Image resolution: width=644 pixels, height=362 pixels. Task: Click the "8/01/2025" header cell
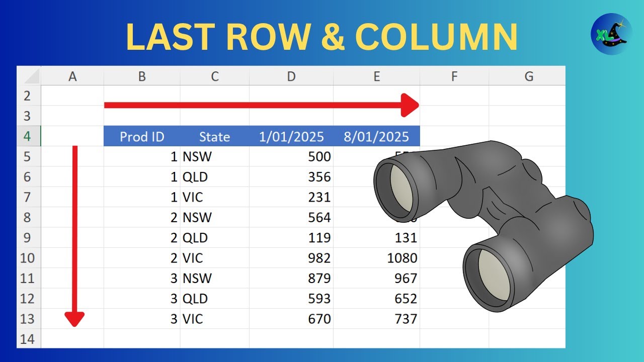[x=376, y=136]
